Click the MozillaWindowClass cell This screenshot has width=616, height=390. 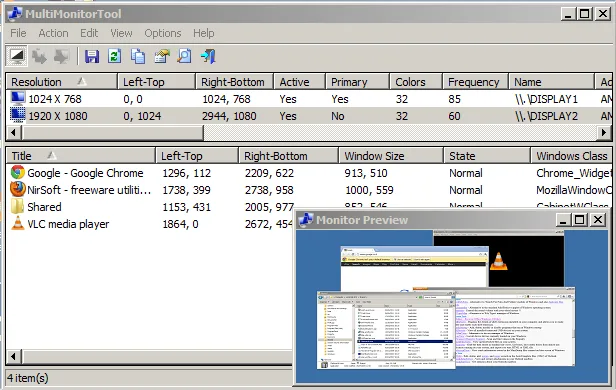[574, 190]
